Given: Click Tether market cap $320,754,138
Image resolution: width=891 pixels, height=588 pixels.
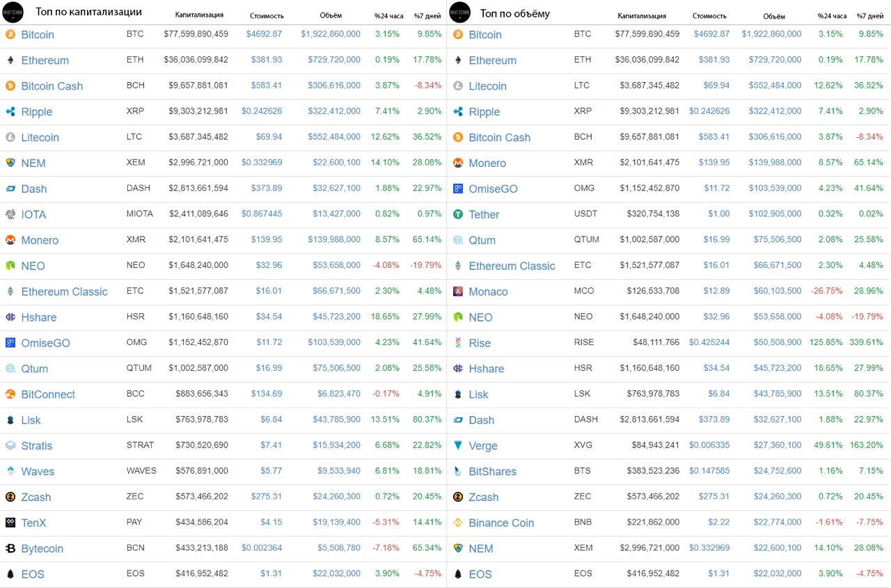Looking at the screenshot, I should (x=650, y=214).
